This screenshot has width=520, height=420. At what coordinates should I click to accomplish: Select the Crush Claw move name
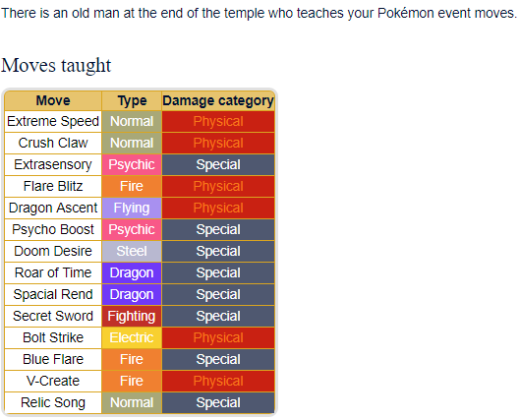click(x=53, y=143)
